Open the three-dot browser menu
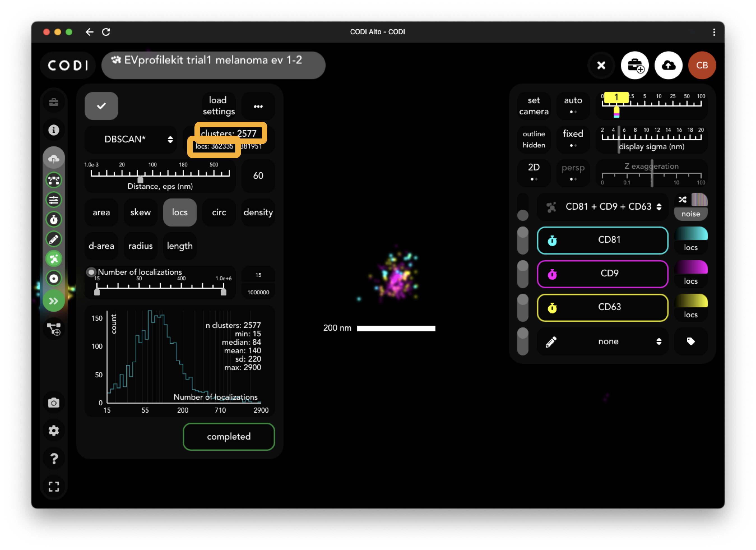The image size is (756, 550). coord(714,32)
